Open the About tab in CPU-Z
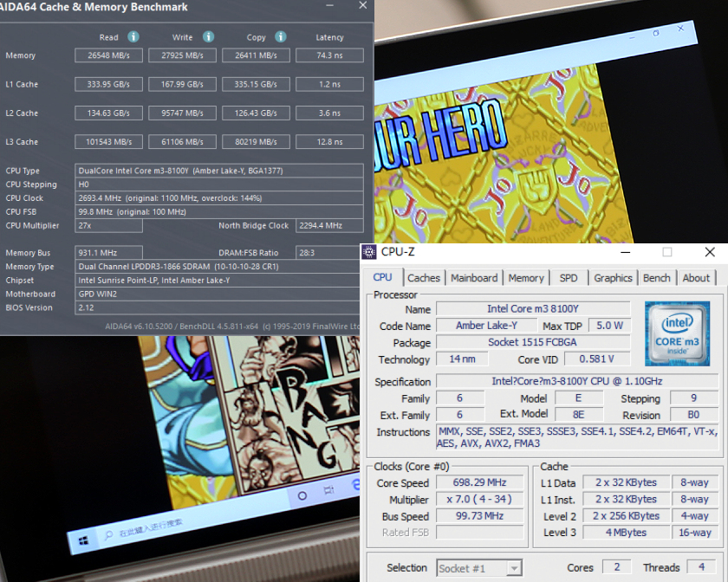The width and height of the screenshot is (728, 582). click(x=696, y=278)
